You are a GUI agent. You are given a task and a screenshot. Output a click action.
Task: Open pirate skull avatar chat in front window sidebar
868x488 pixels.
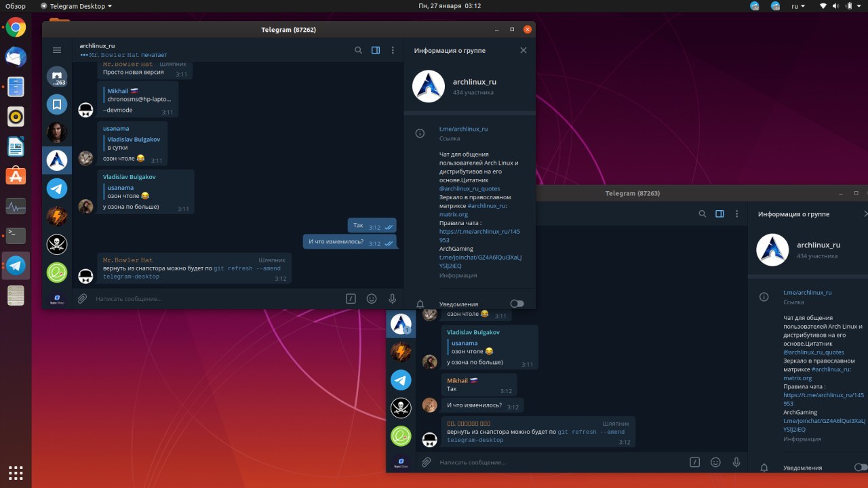click(x=57, y=243)
